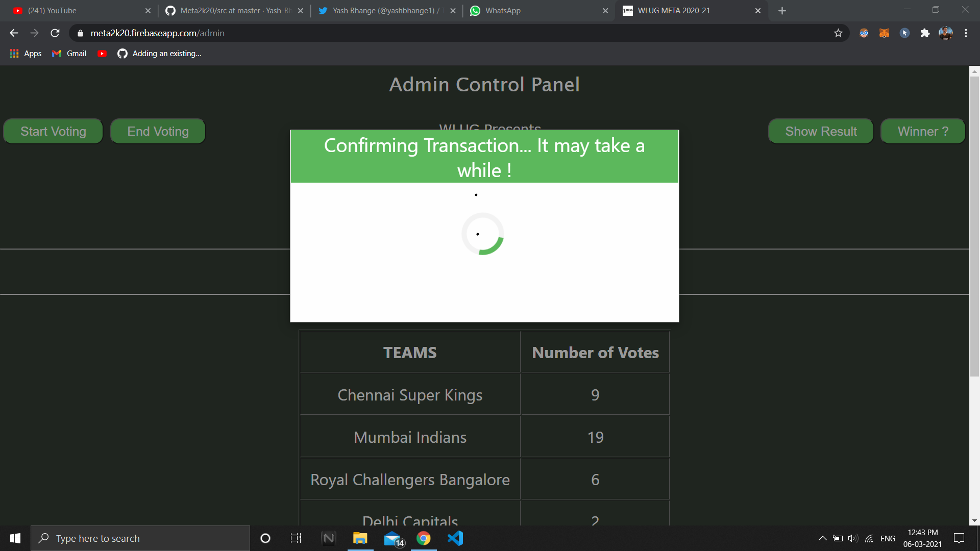This screenshot has height=551, width=980.
Task: Click the Chrome profile avatar
Action: pos(945,33)
